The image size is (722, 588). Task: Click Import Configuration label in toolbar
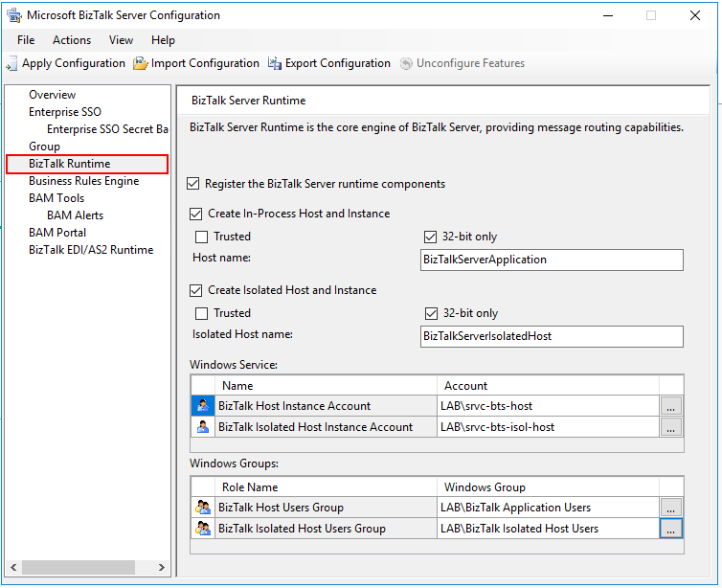pos(205,63)
